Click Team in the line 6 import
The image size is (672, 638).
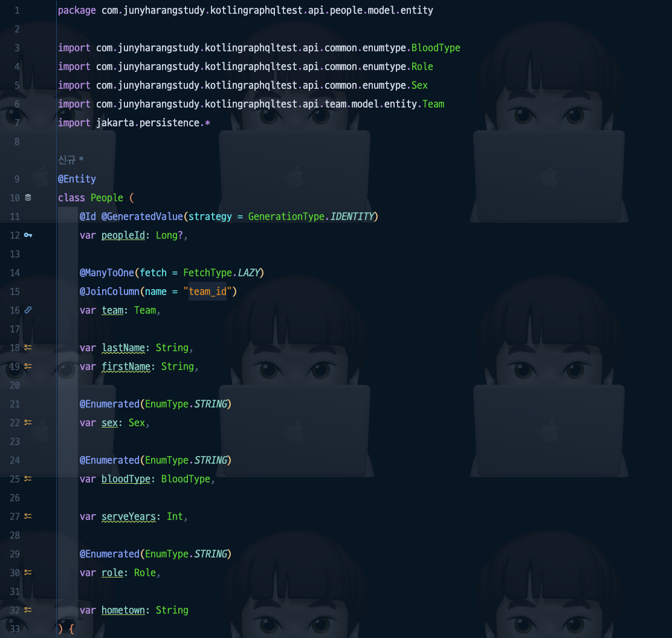point(433,104)
